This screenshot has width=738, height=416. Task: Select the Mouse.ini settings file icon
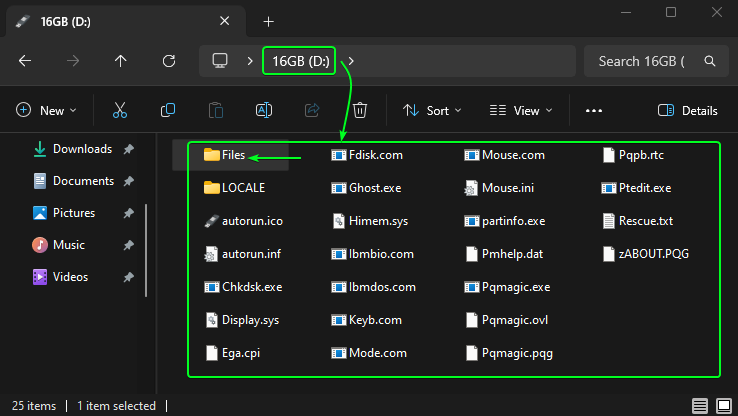pyautogui.click(x=471, y=188)
